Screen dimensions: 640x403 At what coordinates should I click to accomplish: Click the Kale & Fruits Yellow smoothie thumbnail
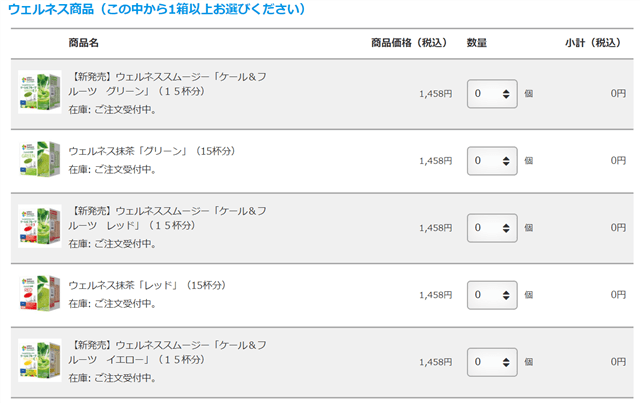(x=40, y=362)
